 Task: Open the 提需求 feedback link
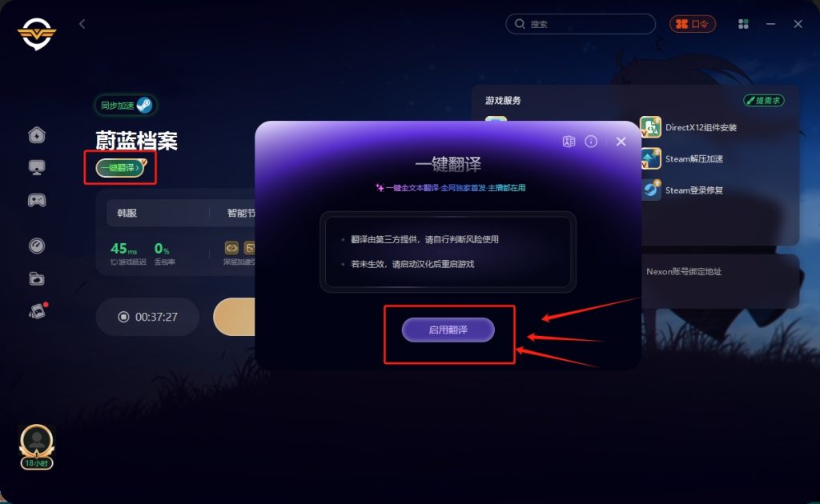(763, 100)
